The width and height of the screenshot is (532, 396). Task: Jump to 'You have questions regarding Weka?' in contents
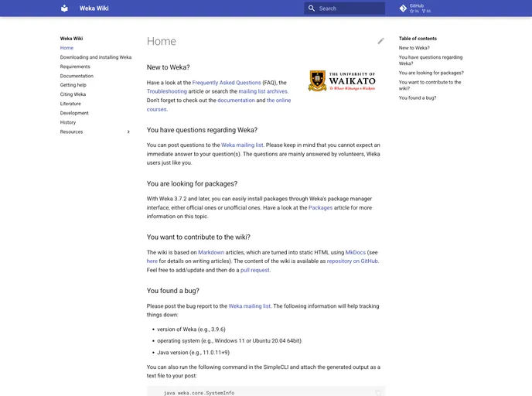(x=431, y=60)
